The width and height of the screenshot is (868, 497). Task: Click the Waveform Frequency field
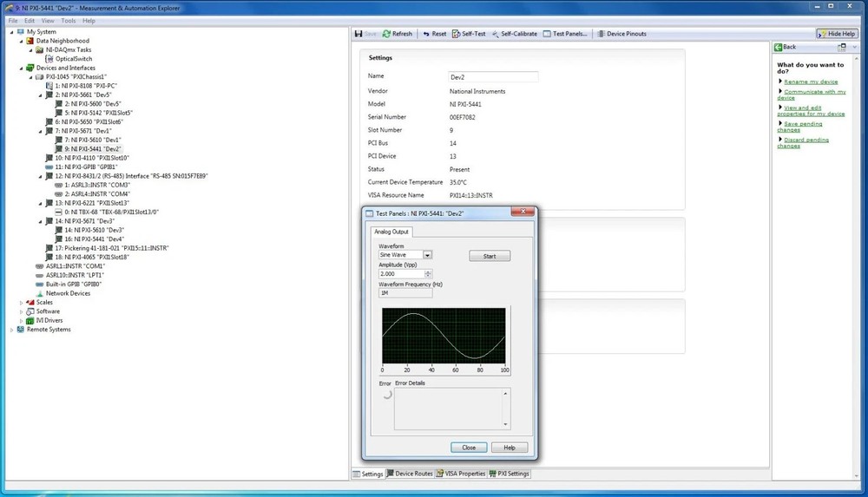(x=405, y=293)
